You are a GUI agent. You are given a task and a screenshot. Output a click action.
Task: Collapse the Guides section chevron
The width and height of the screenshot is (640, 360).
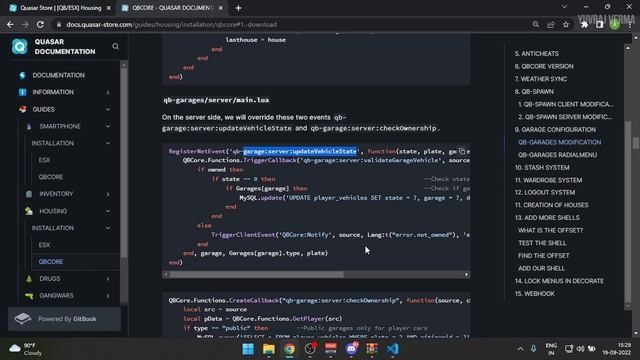tap(108, 109)
